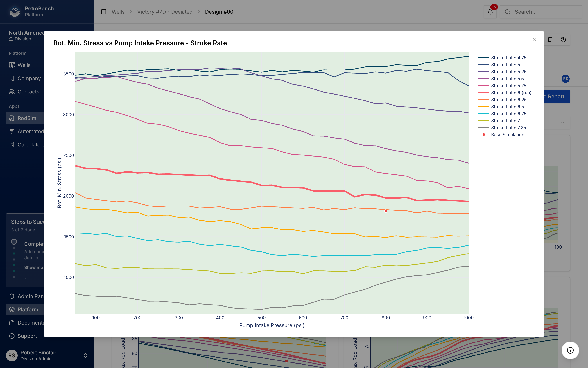Select Design #001 breadcrumb
The image size is (588, 368).
(220, 12)
